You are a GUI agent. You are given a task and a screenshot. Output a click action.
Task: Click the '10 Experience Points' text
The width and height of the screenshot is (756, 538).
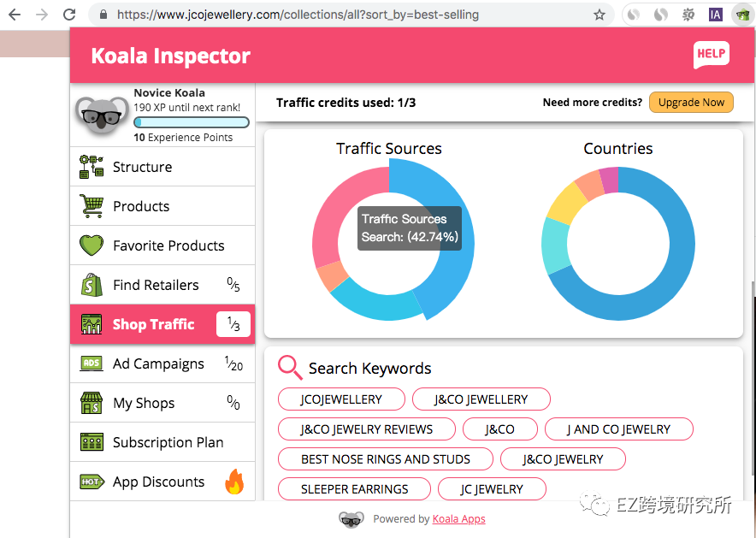[183, 138]
